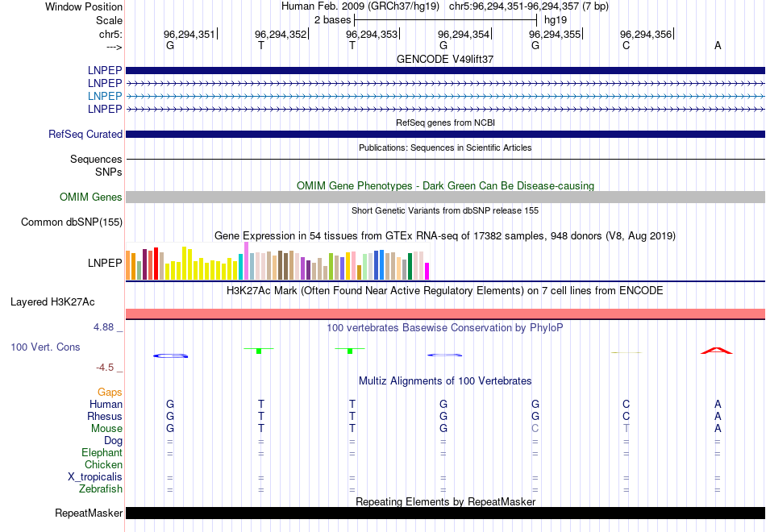Click the Layered H3K27Ac label
766x532 pixels.
(52, 302)
